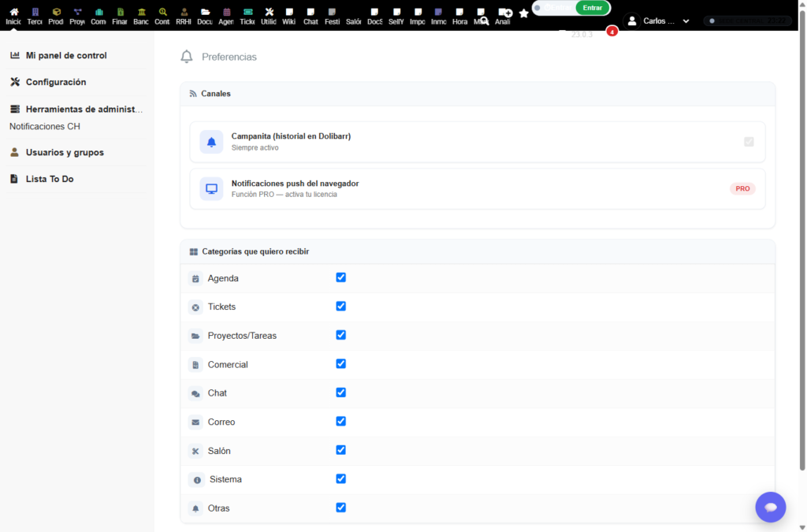Uncheck the Tickets category checkbox
Viewport: 807px width, 532px height.
click(x=340, y=306)
